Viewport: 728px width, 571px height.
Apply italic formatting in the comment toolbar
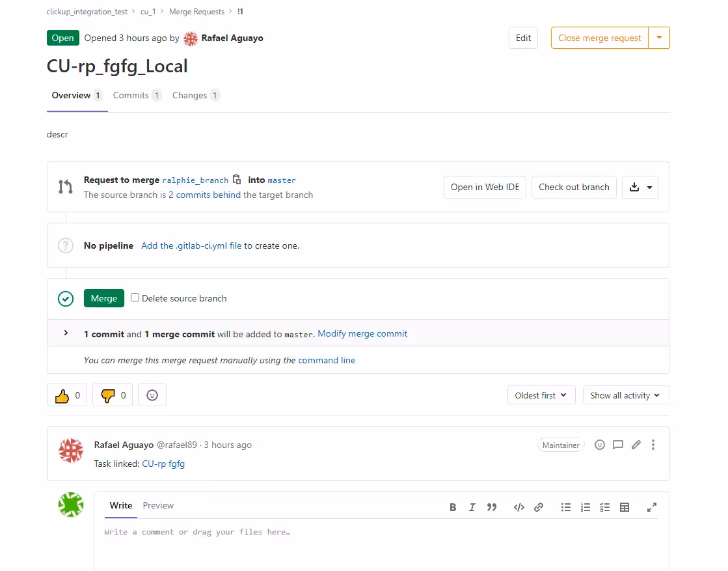click(x=472, y=507)
